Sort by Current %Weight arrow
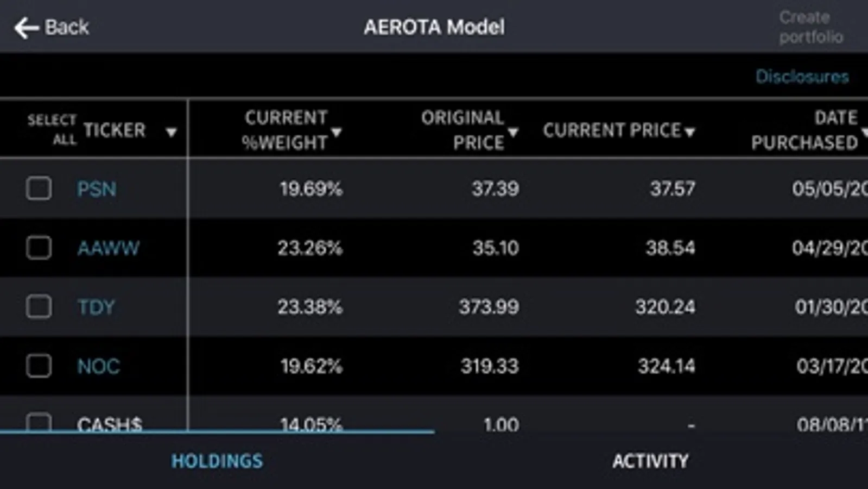The image size is (868, 489). pyautogui.click(x=337, y=132)
